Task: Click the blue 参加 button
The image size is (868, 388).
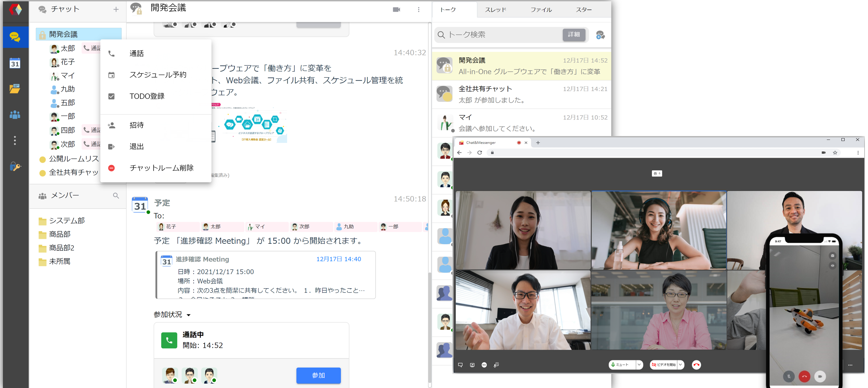Action: click(318, 376)
